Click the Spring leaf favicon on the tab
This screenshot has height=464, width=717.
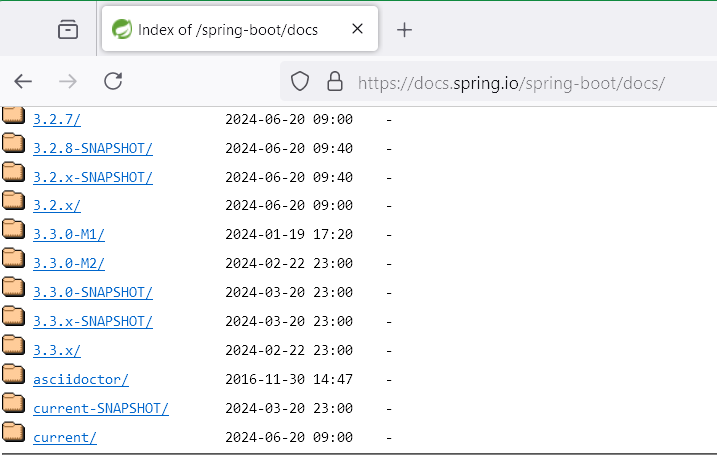point(122,29)
